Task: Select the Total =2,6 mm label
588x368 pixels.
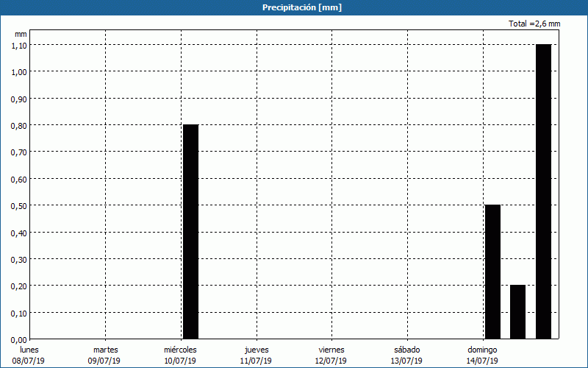Action: coord(534,24)
